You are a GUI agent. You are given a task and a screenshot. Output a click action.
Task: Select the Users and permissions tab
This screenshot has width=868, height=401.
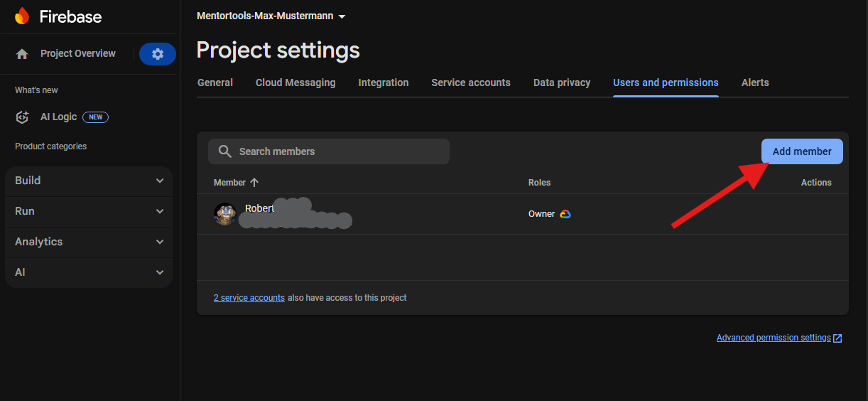click(666, 82)
